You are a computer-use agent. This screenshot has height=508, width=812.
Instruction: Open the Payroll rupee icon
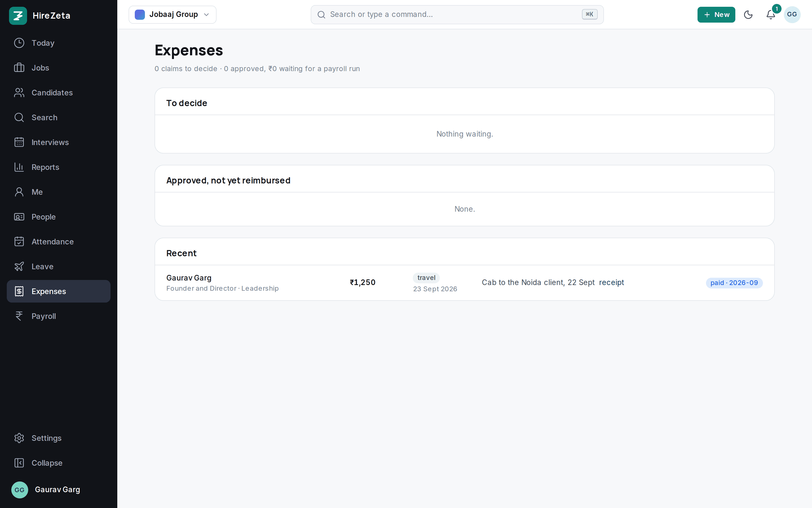(x=19, y=316)
